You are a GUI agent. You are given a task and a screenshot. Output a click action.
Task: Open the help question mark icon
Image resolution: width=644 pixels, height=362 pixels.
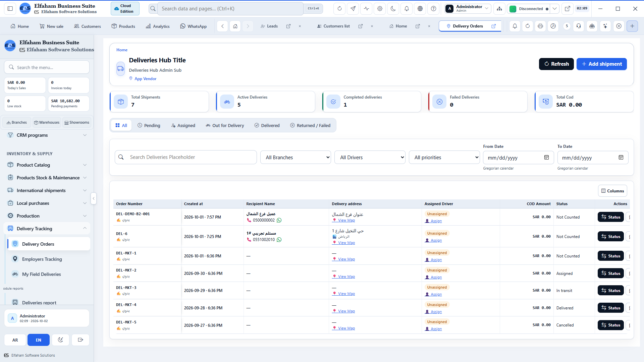pyautogui.click(x=433, y=9)
